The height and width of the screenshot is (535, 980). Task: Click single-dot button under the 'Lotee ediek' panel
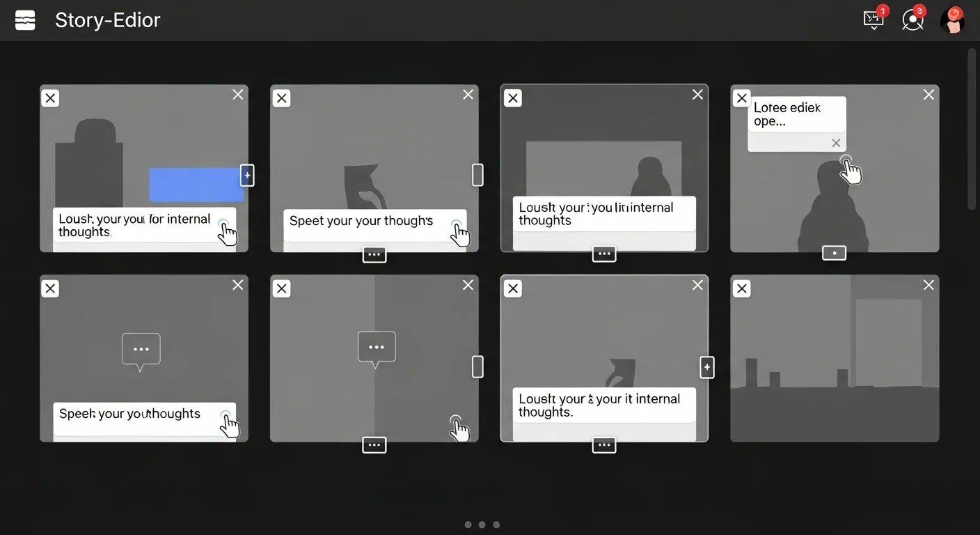coord(834,253)
